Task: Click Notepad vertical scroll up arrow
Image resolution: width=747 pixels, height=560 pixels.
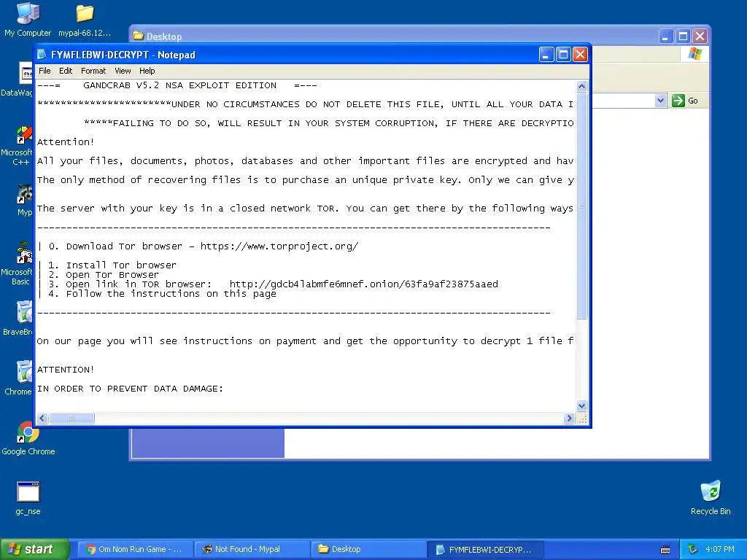Action: point(581,86)
